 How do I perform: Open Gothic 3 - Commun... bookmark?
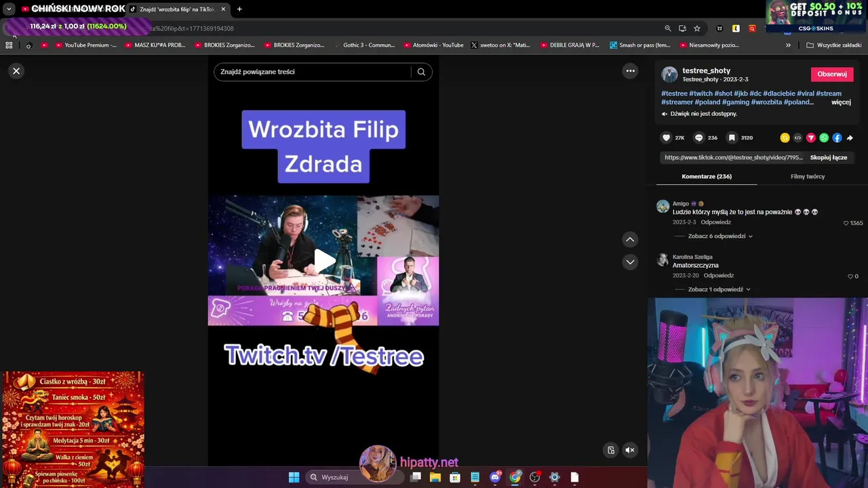pos(363,45)
